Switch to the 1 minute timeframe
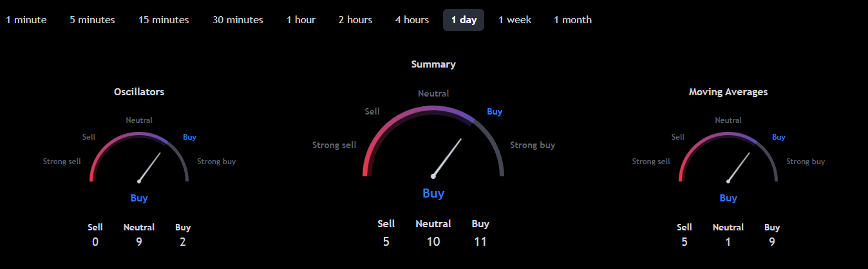868x269 pixels. coord(26,20)
